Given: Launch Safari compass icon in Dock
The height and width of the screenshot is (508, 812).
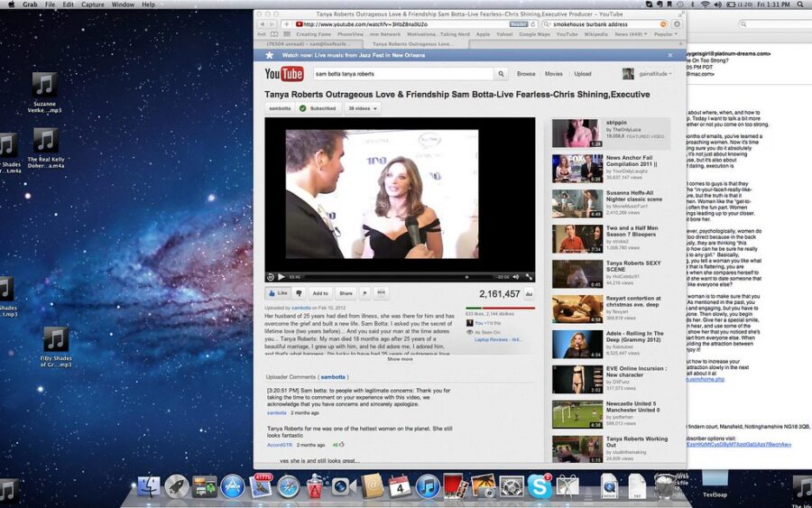Looking at the screenshot, I should [289, 486].
